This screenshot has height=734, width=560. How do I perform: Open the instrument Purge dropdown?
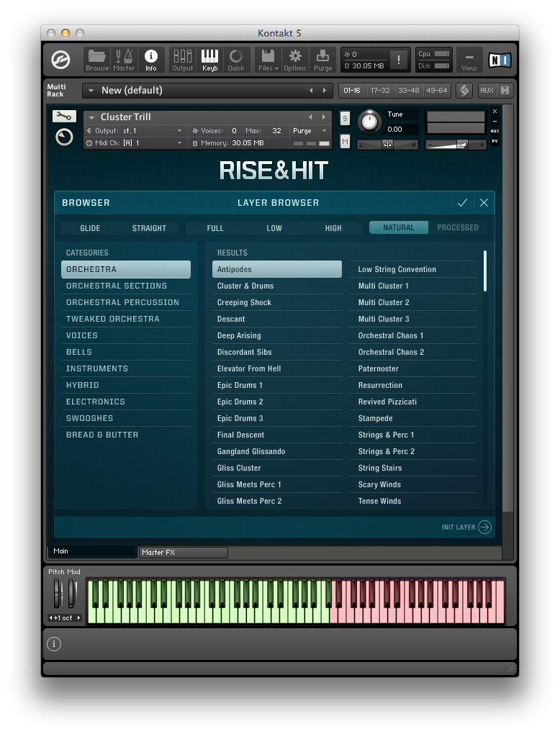point(310,130)
